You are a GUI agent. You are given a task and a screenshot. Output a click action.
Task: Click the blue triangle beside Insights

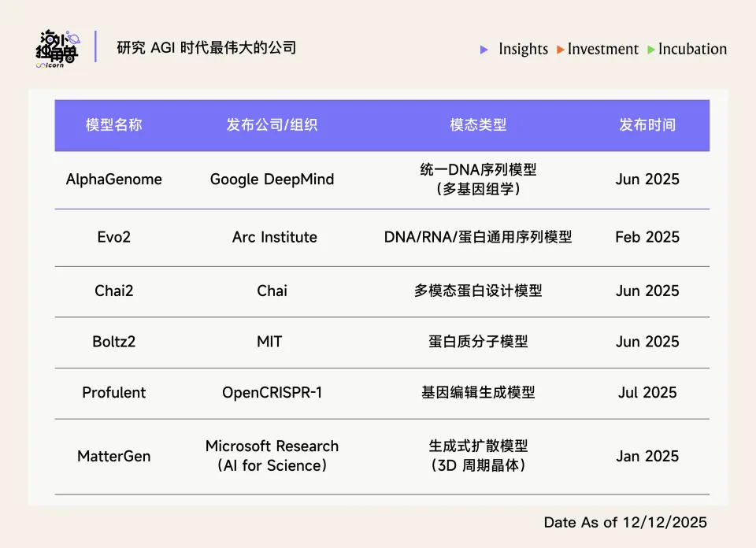484,50
